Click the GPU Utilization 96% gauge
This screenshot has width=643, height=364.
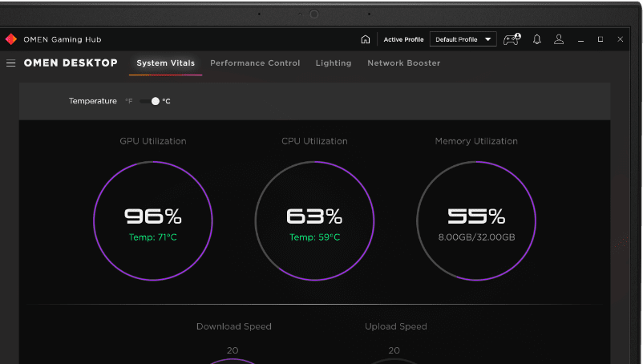(x=153, y=221)
